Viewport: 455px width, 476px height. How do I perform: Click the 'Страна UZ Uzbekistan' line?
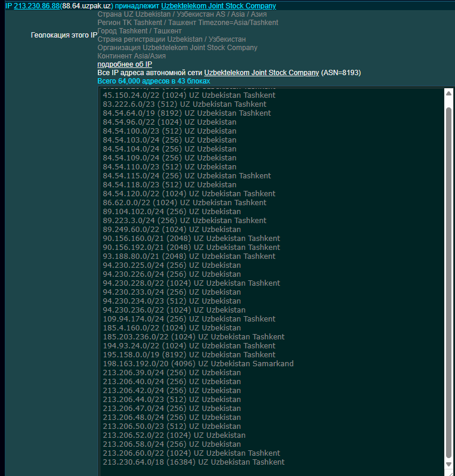[182, 14]
